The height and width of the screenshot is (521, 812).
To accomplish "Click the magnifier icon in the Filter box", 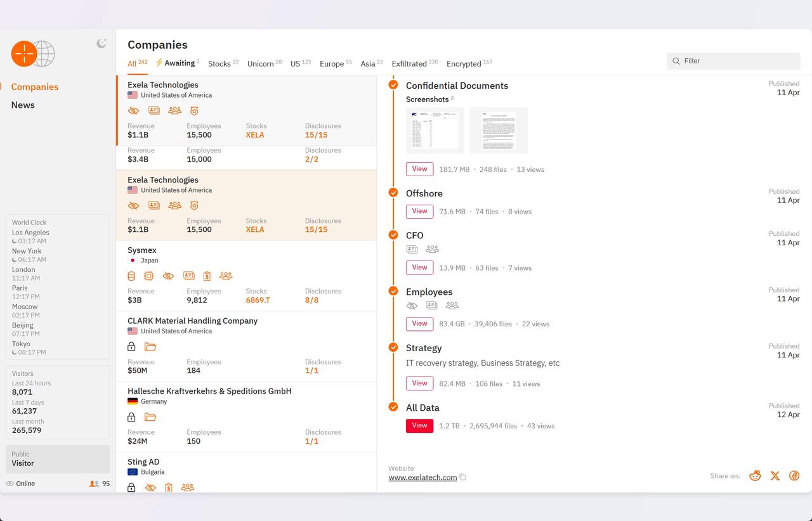I will point(676,61).
